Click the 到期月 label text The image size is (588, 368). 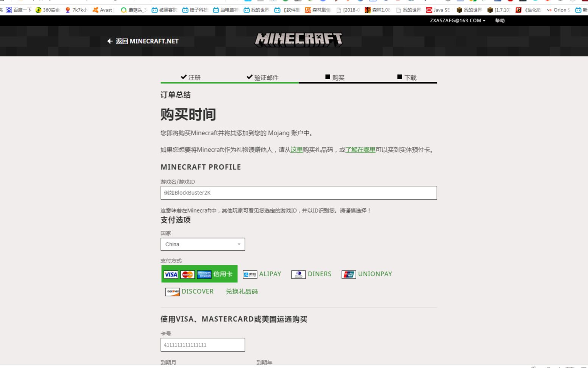coord(168,362)
